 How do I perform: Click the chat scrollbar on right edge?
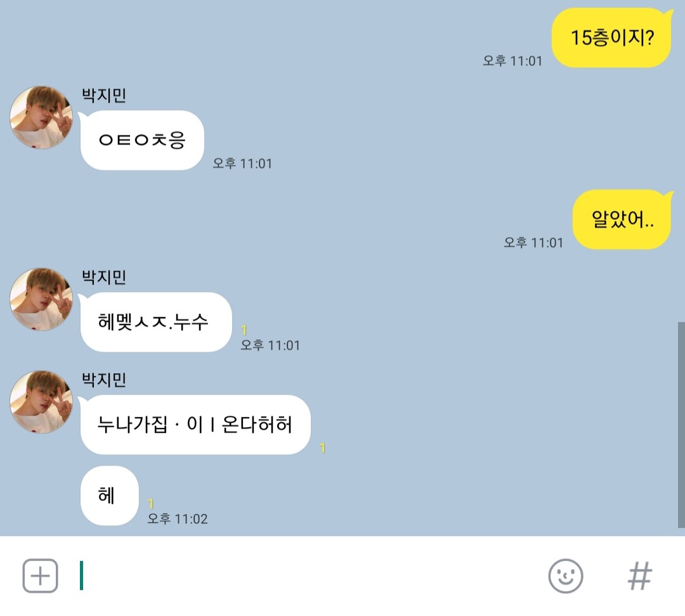coord(681,425)
